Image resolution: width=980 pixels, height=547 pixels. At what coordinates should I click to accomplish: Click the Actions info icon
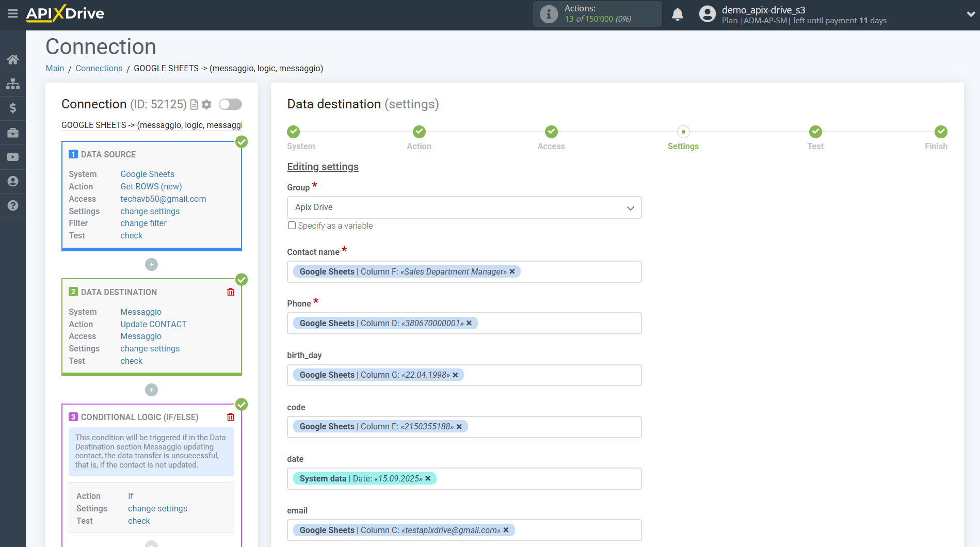(x=549, y=14)
